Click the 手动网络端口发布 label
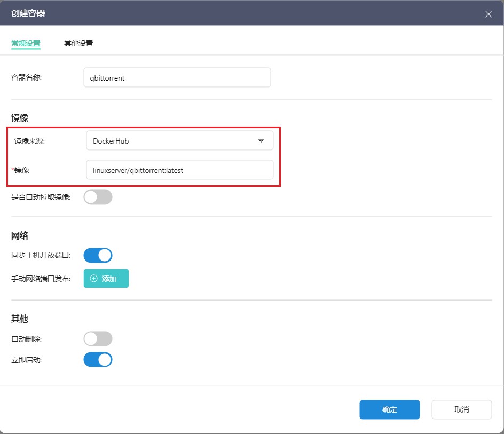Image resolution: width=504 pixels, height=434 pixels. pos(41,279)
